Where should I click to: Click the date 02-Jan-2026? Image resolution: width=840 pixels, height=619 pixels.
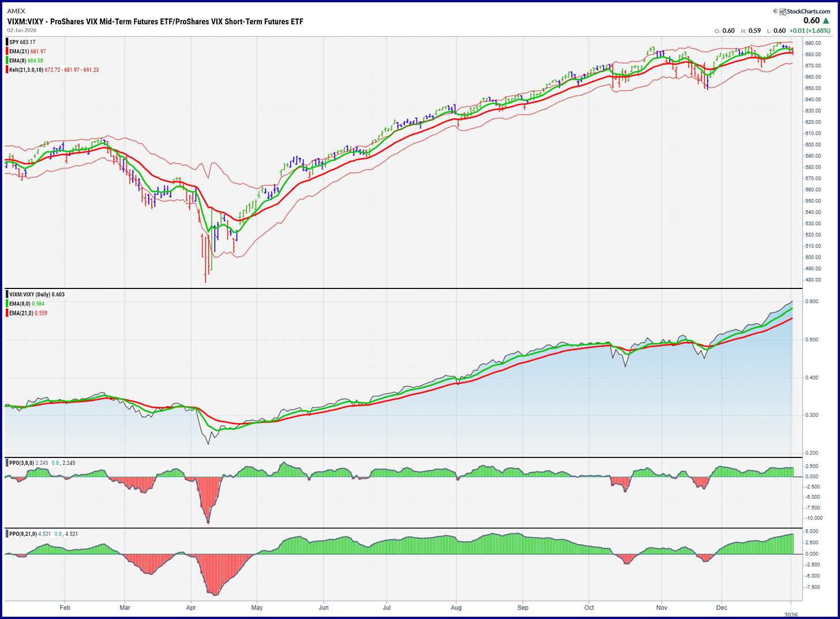tap(22, 30)
